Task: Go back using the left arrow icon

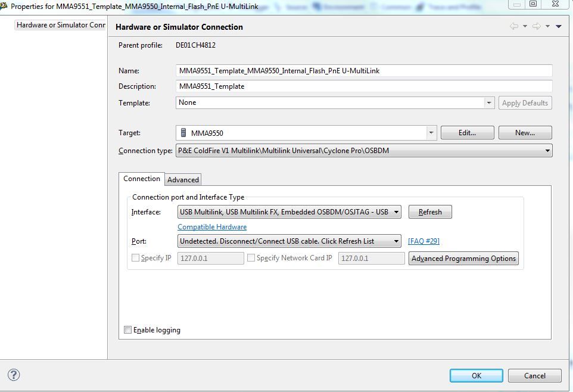Action: point(514,26)
